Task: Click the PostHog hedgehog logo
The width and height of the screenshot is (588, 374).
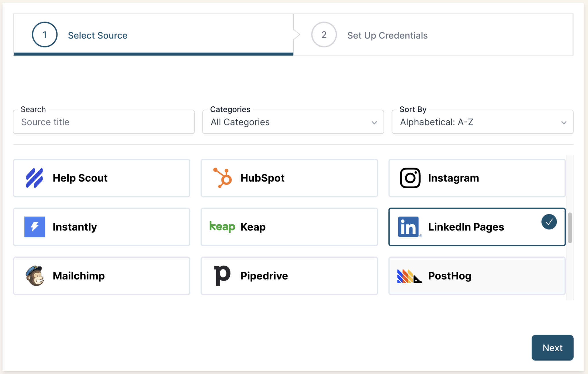Action: pyautogui.click(x=409, y=276)
